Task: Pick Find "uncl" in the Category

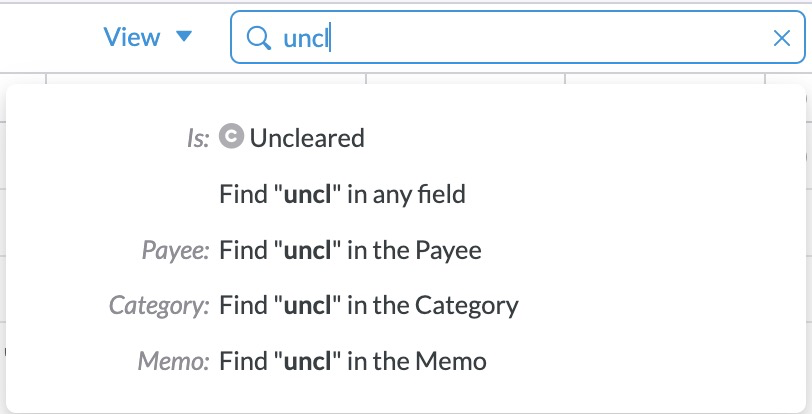Action: [x=368, y=305]
